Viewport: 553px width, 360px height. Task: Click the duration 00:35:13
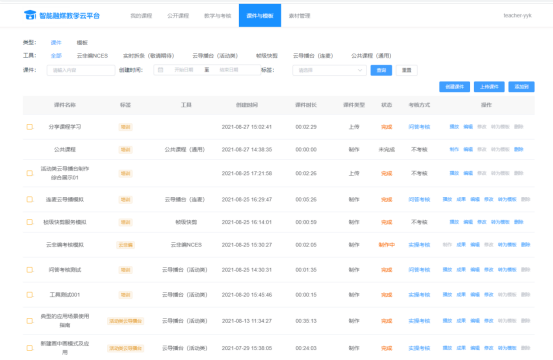pyautogui.click(x=306, y=321)
